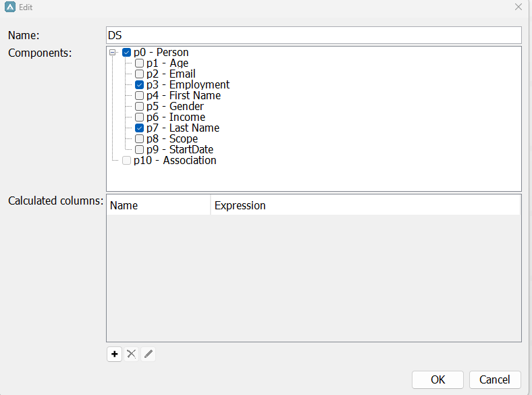This screenshot has width=532, height=395.
Task: Check the p2 - Email component
Action: 139,74
